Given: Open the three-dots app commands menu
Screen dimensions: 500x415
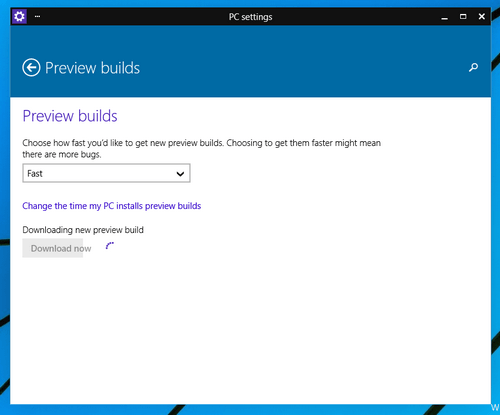Looking at the screenshot, I should click(37, 16).
